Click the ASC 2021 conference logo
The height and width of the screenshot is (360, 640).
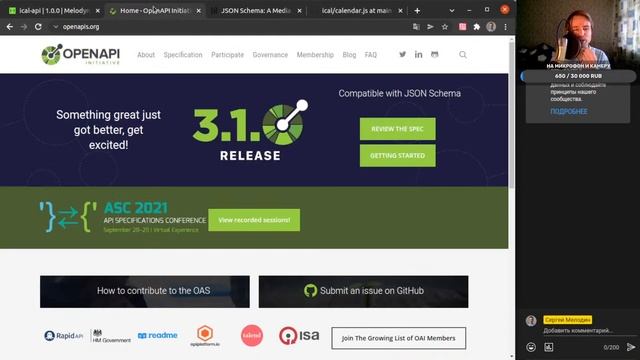[x=122, y=217]
